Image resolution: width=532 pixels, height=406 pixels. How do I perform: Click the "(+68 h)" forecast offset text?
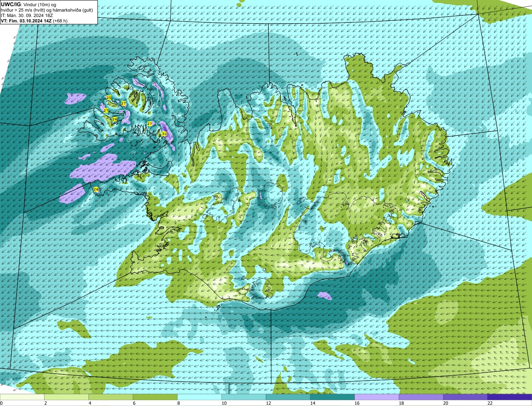point(60,21)
